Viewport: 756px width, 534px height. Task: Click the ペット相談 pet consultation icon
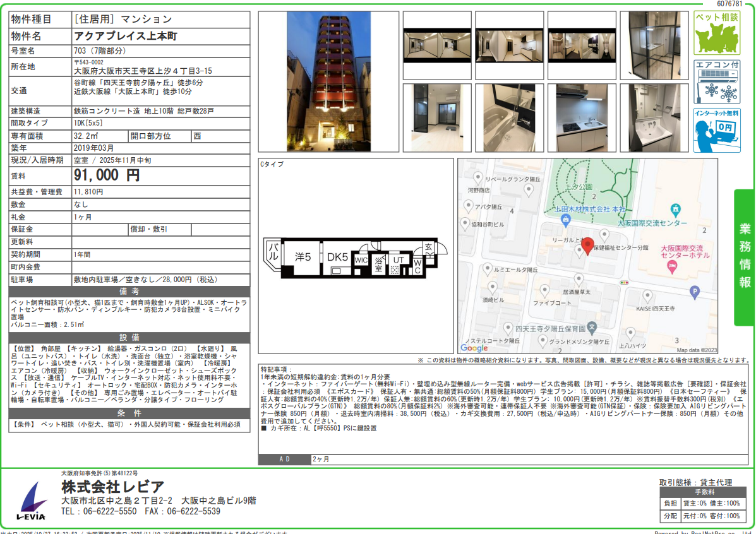[717, 33]
